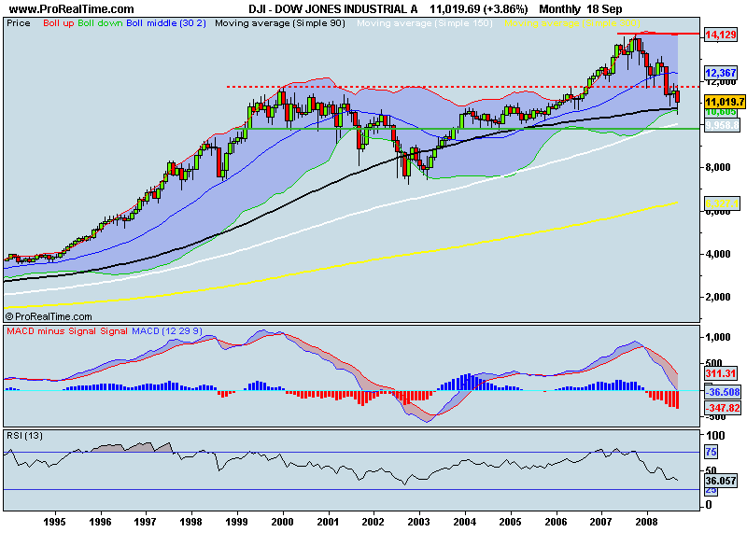Click the Monthly timeframe label
The image size is (747, 560).
coord(559,9)
